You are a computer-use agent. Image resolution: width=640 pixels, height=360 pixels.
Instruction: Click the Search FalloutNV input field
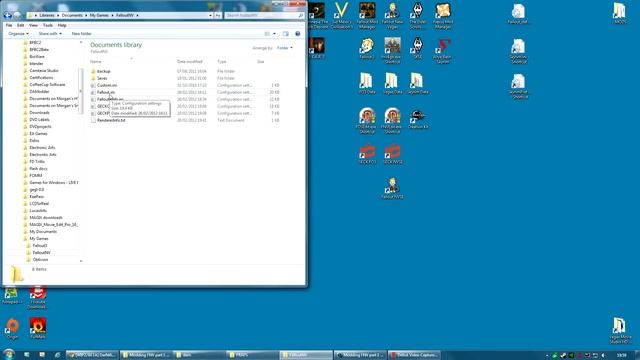tap(264, 15)
